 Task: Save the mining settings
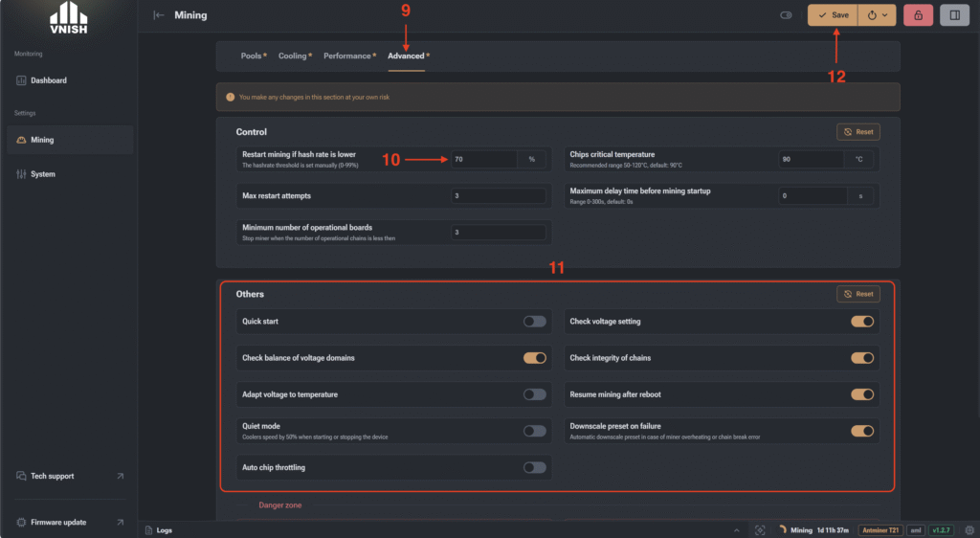(x=834, y=15)
